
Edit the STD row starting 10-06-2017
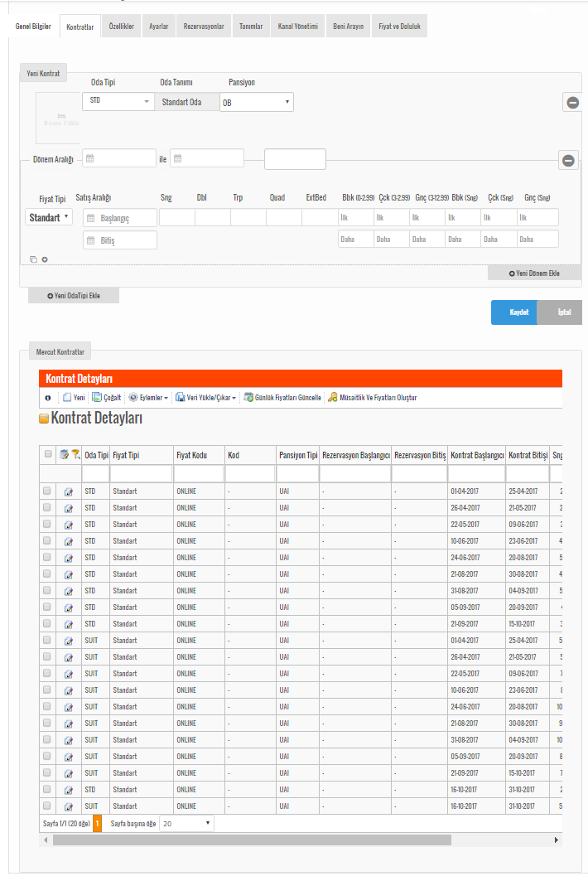coord(69,542)
